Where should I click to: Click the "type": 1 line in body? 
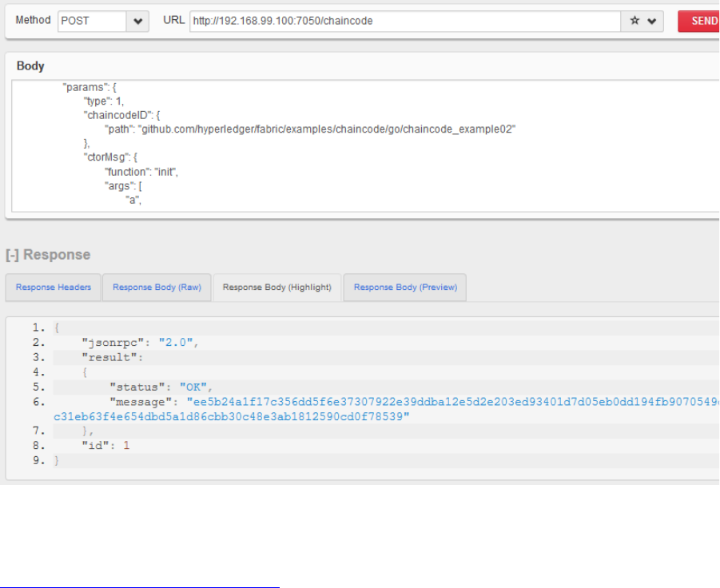coord(104,101)
